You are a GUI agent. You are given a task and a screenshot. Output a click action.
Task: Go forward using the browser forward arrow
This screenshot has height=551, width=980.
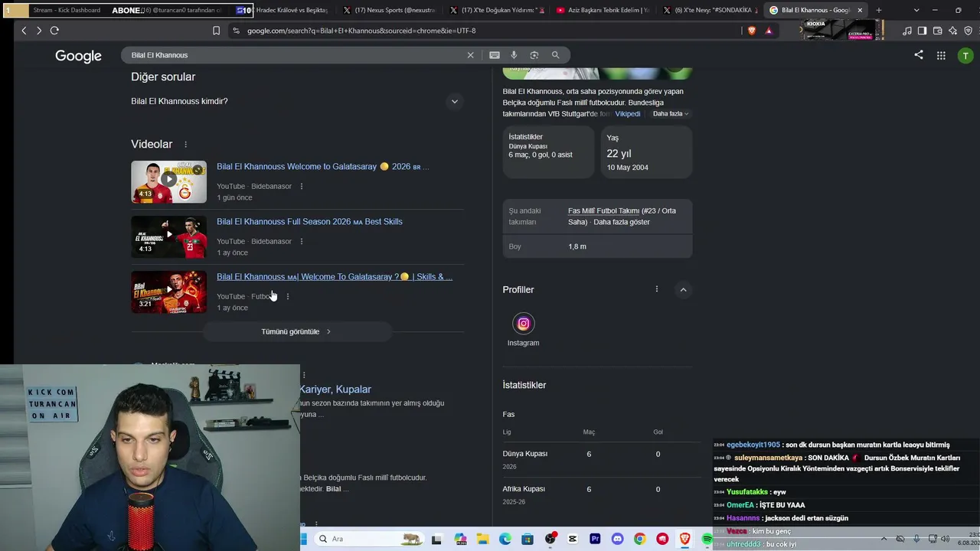[x=39, y=31]
